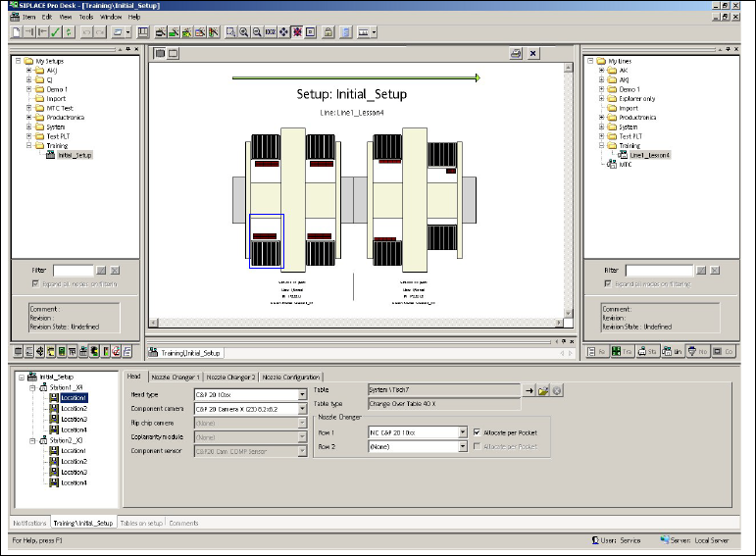The width and height of the screenshot is (756, 556).
Task: Switch to the Nozzle Changer 1 tab
Action: pyautogui.click(x=174, y=377)
